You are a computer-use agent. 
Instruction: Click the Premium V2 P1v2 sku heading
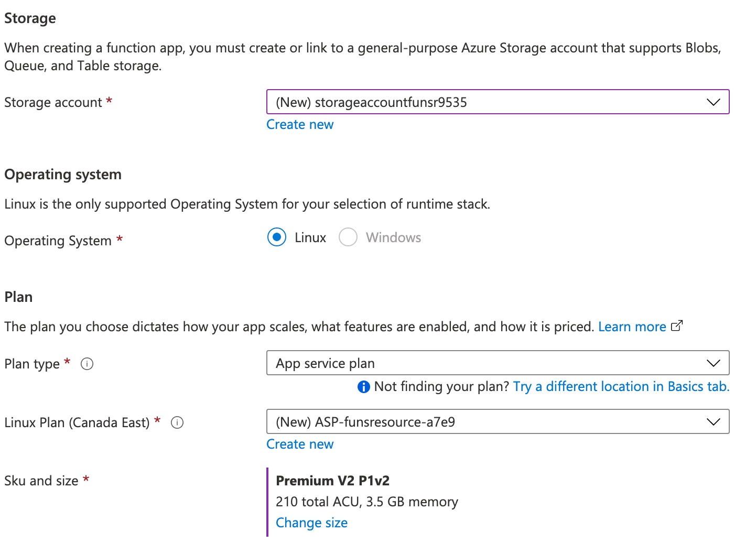click(333, 481)
